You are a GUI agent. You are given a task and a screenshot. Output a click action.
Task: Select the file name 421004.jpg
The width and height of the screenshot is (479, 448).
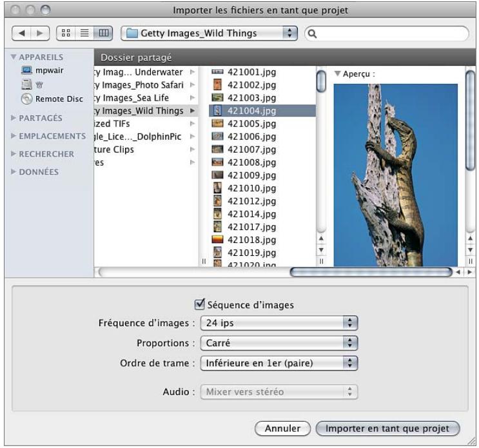(251, 110)
